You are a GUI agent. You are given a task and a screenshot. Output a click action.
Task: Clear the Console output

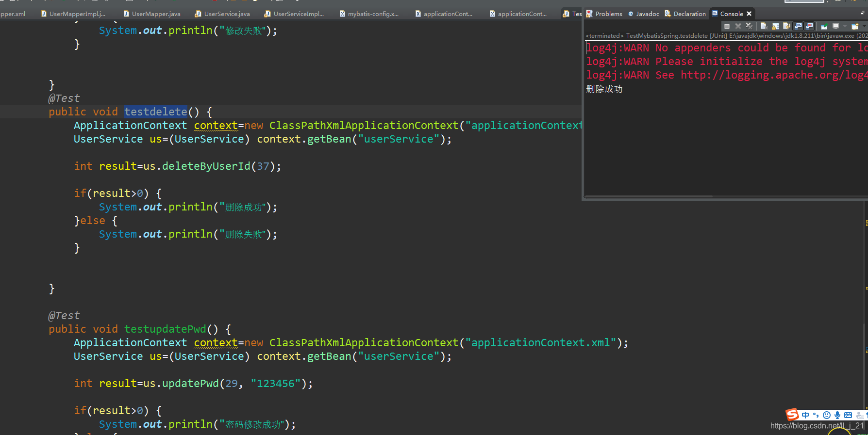point(764,26)
